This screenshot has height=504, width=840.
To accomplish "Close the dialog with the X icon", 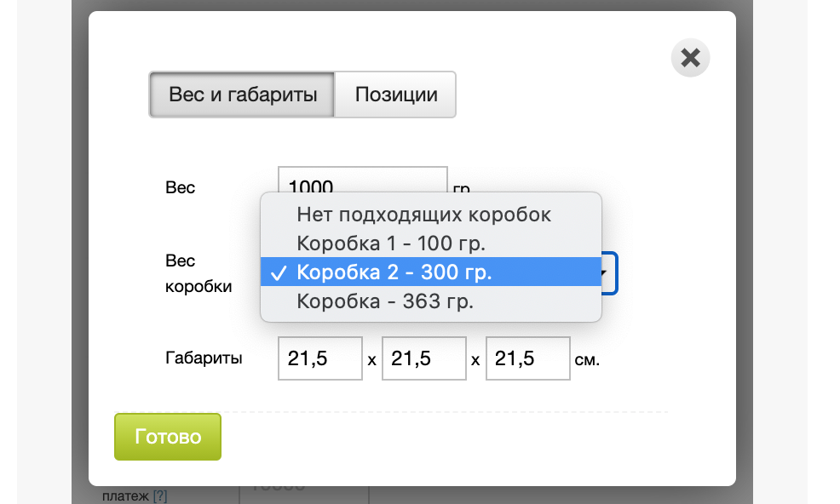I will (690, 58).
